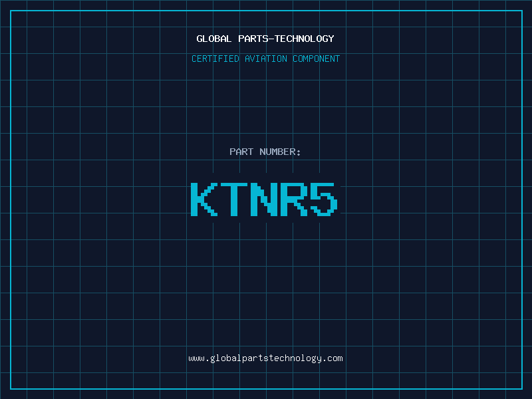Click the letter T in the part number

click(234, 199)
